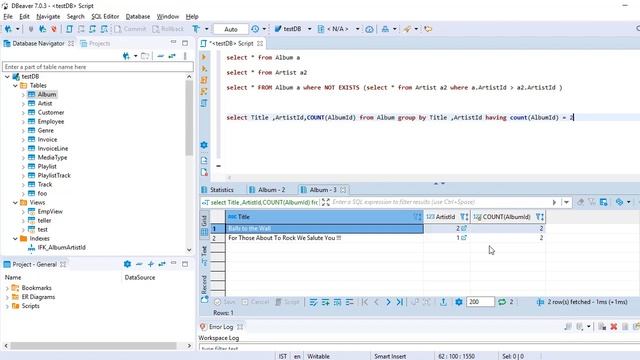Click the table name filter field
The image size is (640, 360).
point(98,67)
